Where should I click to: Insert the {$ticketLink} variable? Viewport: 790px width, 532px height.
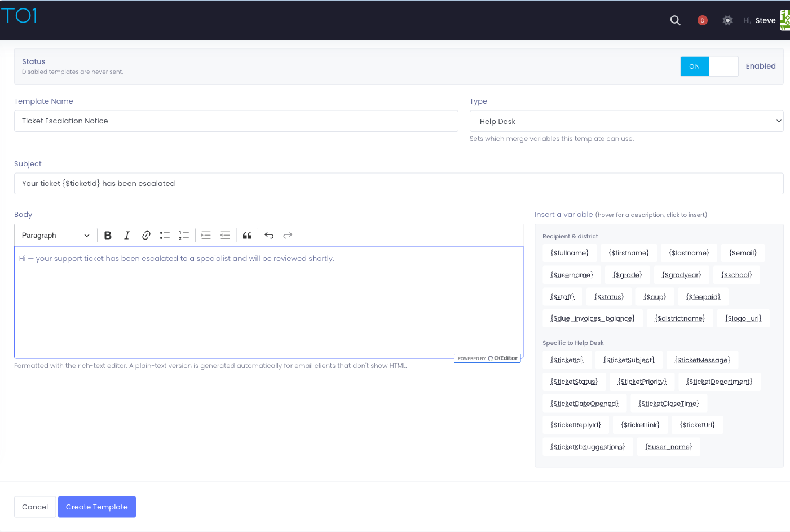coord(640,425)
